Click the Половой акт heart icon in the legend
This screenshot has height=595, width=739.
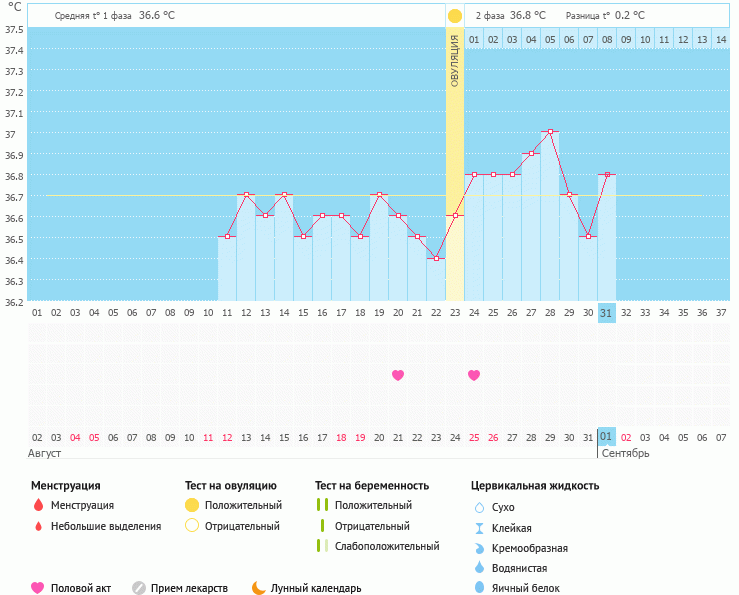[38, 588]
